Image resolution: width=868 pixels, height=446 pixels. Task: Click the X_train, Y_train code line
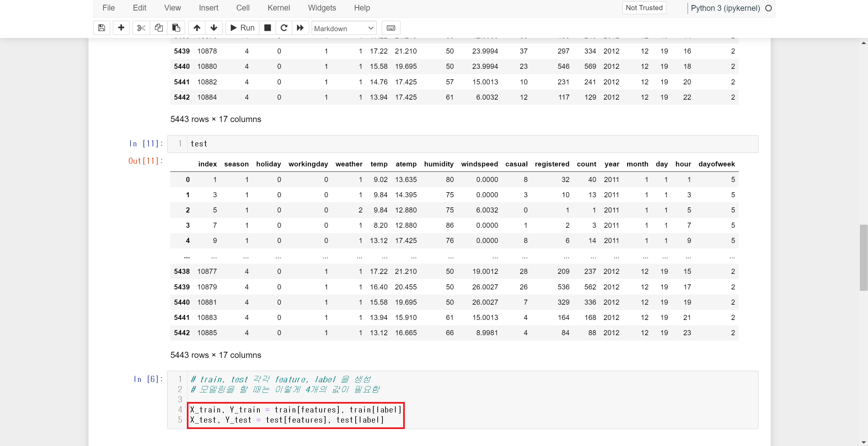[x=295, y=410]
